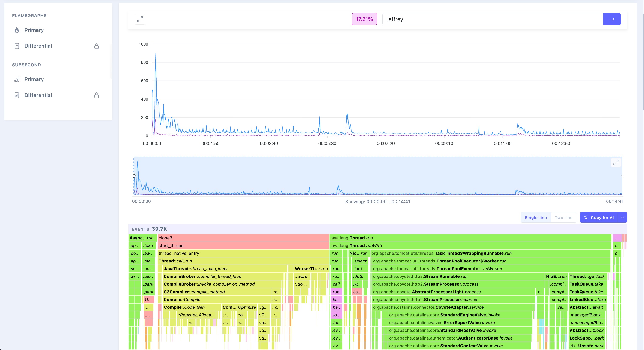Click the flame icon next to Flamegraphs Primary

[x=17, y=30]
